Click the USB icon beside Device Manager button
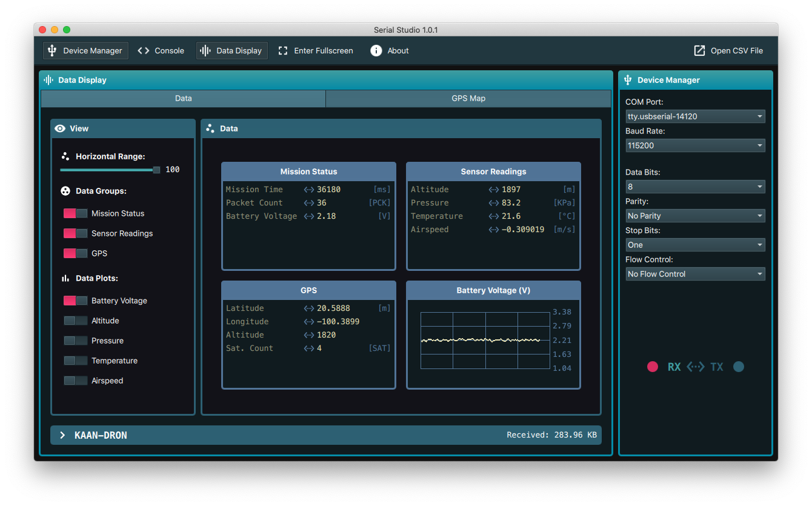Screen dimensions: 812x506 52,51
